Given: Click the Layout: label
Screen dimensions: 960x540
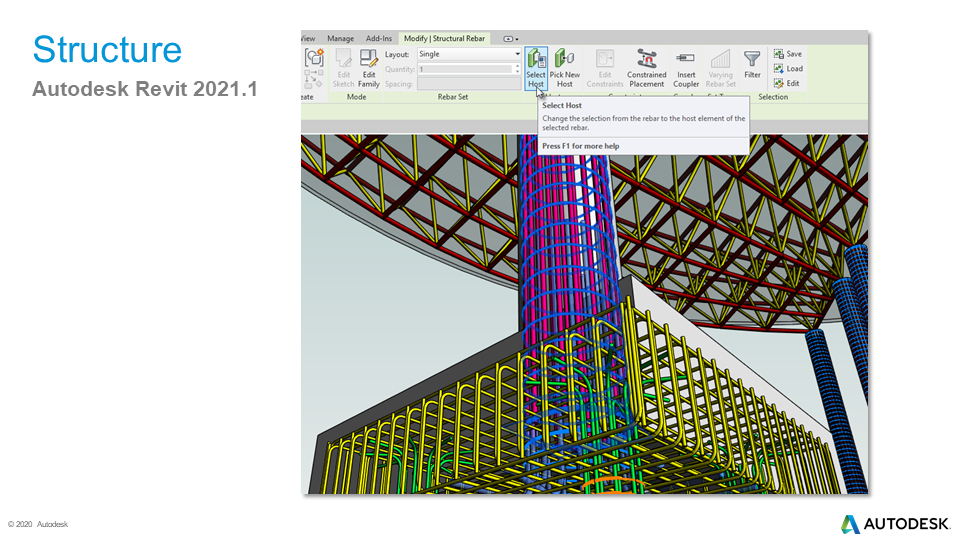Looking at the screenshot, I should coord(397,54).
